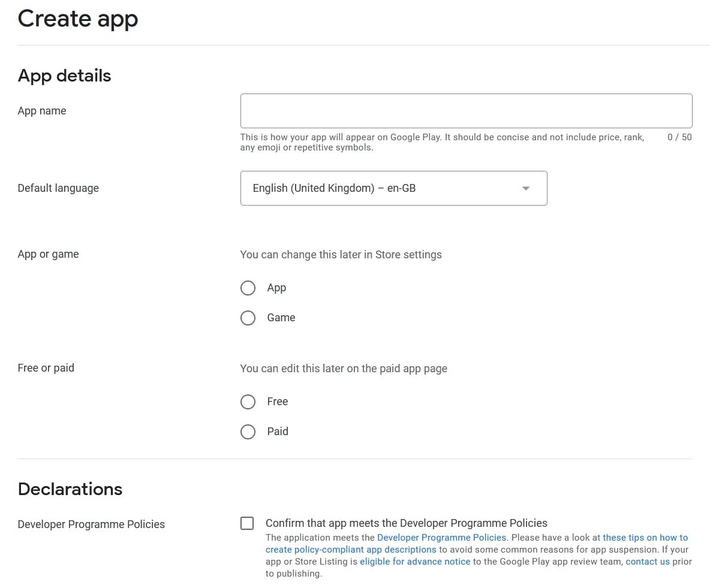This screenshot has width=710, height=588.
Task: Open the Default language dropdown
Action: point(393,188)
